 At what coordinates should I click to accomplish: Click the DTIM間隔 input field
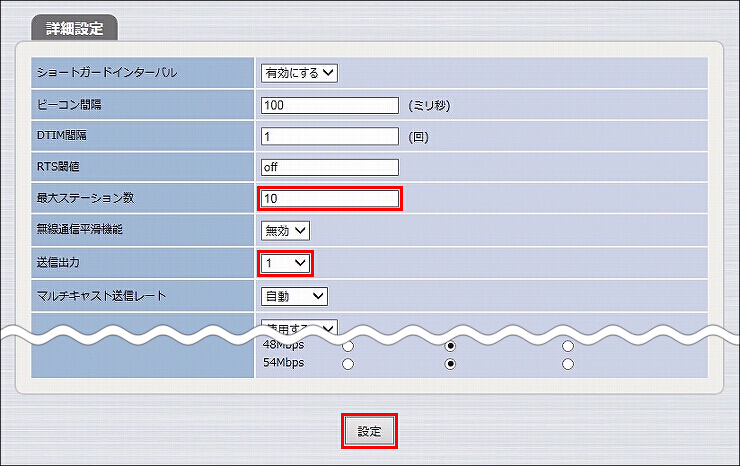[330, 136]
